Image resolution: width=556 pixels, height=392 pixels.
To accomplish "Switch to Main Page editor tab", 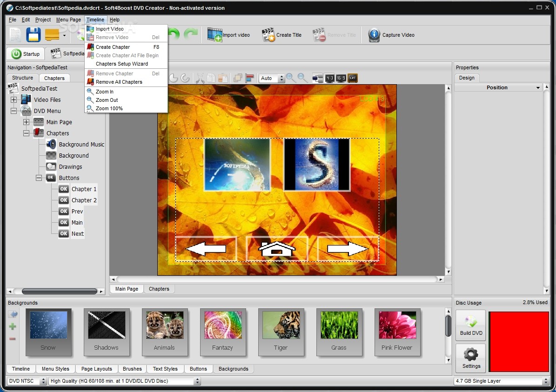I will (127, 289).
